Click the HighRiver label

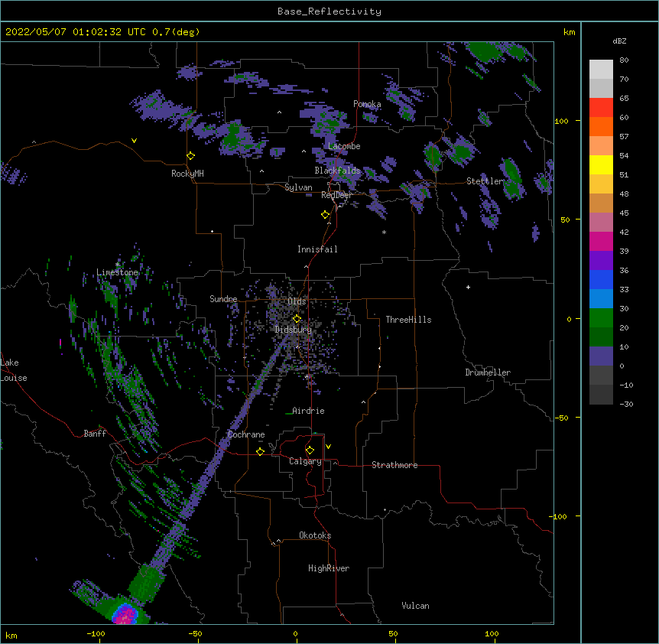(x=329, y=568)
